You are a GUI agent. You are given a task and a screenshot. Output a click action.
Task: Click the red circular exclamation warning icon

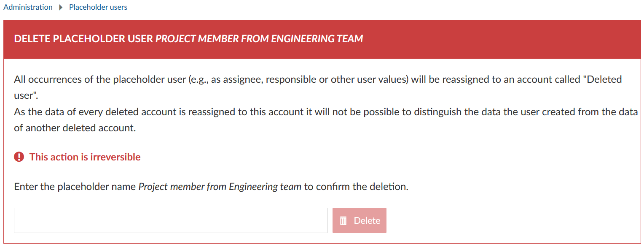19,157
